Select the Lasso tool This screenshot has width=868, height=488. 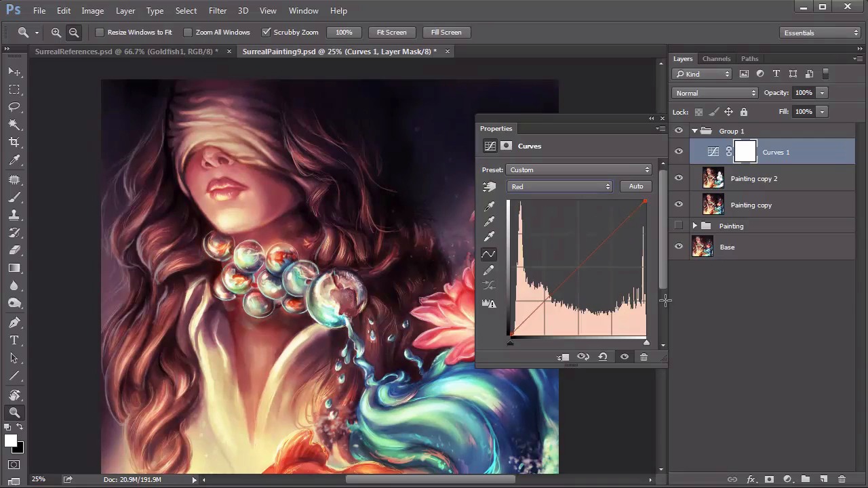(x=14, y=107)
